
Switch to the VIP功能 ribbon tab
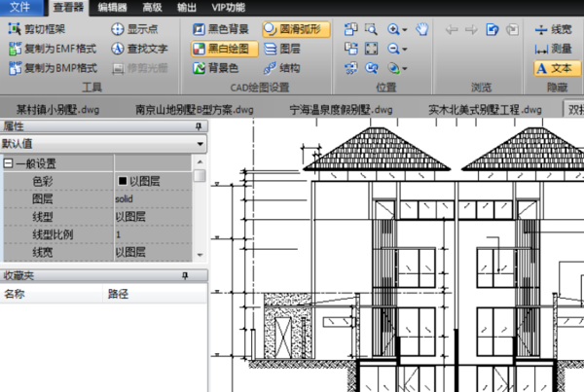click(x=228, y=8)
